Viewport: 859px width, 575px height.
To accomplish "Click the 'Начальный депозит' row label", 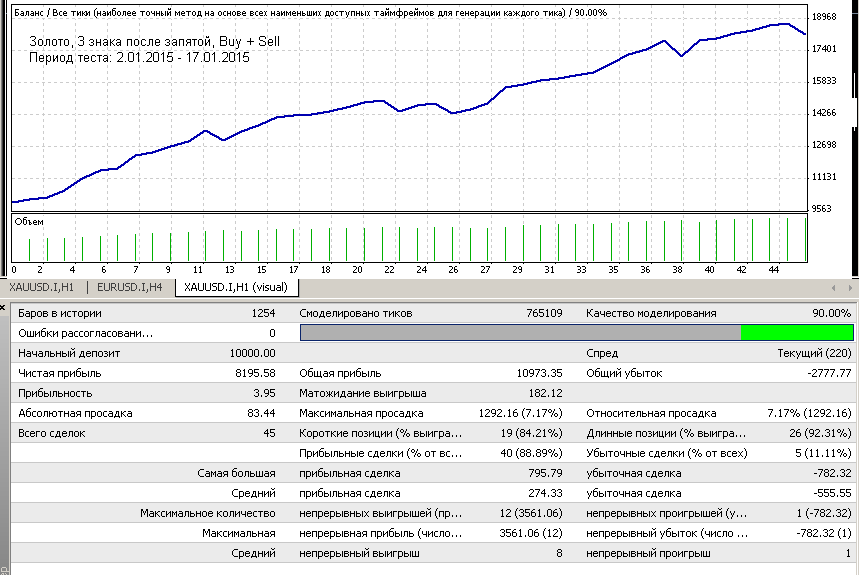I will (69, 353).
